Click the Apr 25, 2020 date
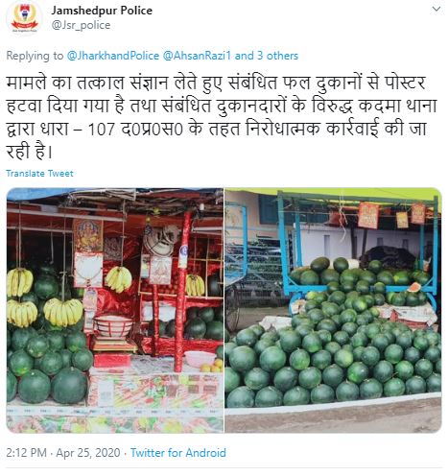This screenshot has height=476, width=448. tap(88, 453)
